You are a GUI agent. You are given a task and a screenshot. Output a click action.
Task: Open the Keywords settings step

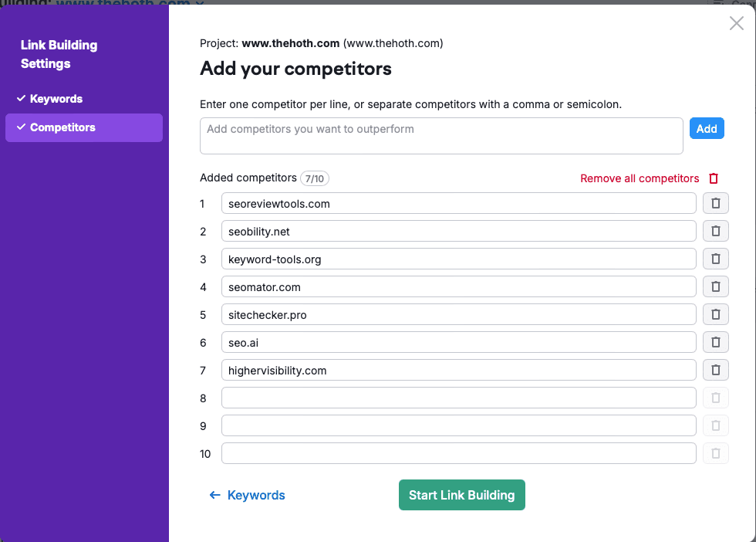coord(56,99)
